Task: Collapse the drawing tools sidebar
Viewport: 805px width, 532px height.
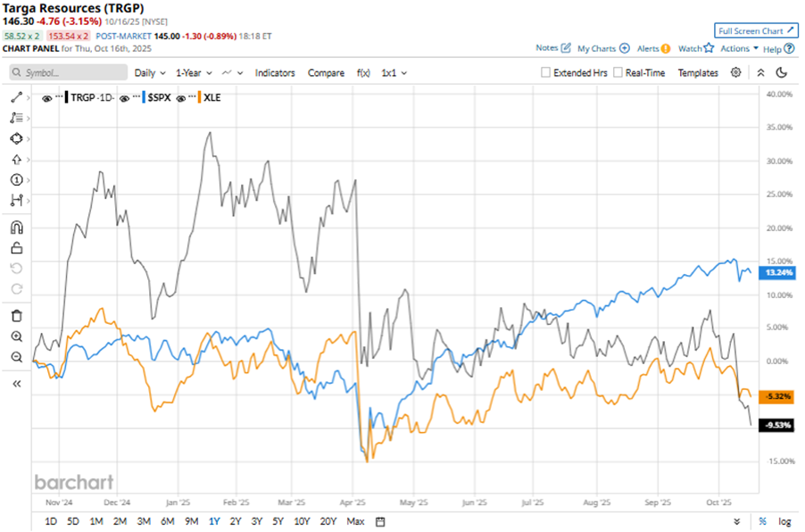Action: 16,384
